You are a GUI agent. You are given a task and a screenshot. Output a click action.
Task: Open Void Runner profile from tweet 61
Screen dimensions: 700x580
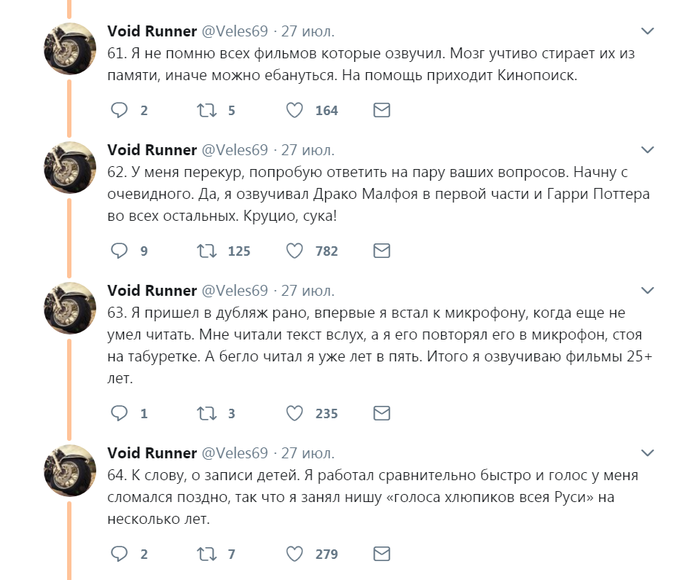152,31
